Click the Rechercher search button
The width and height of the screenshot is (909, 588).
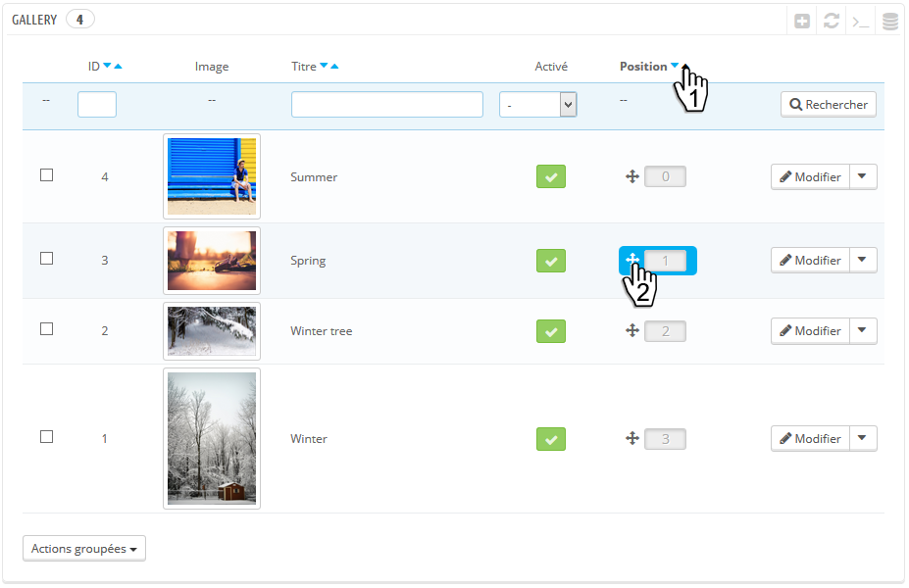(829, 105)
